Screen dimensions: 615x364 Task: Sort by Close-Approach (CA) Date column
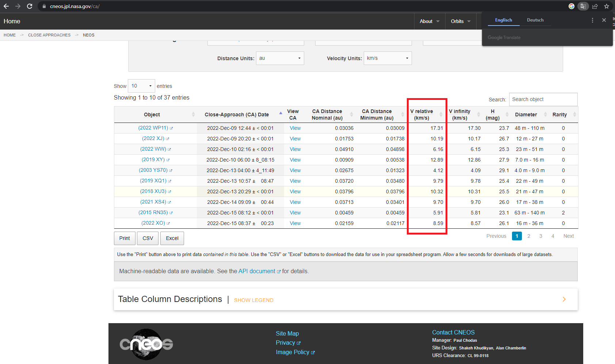coord(240,115)
